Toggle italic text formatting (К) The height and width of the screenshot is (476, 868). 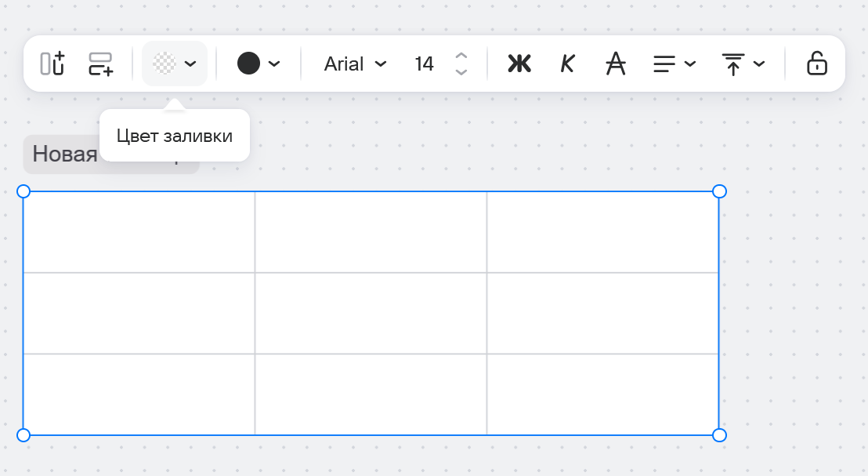[x=567, y=64]
